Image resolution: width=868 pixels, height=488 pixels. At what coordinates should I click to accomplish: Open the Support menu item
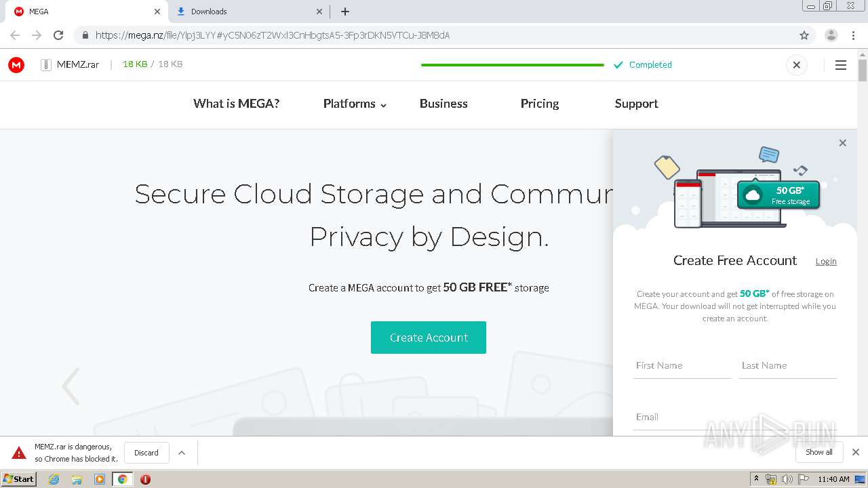(636, 104)
